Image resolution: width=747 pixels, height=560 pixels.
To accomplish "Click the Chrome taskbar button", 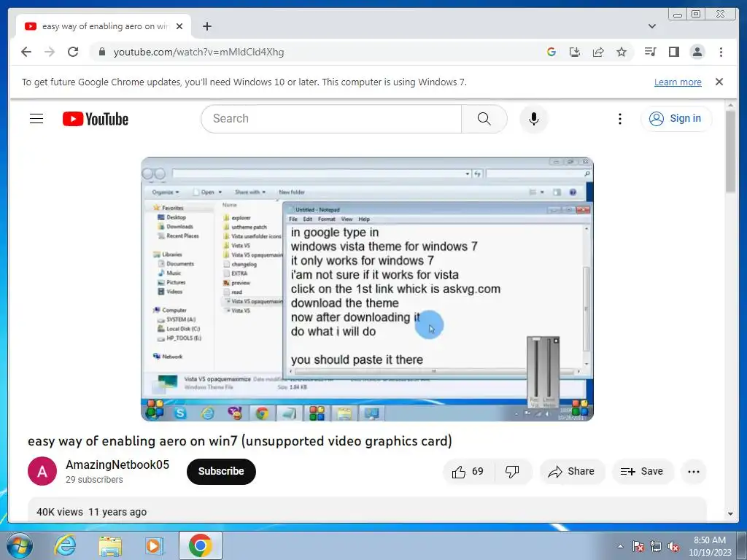I will 201,545.
